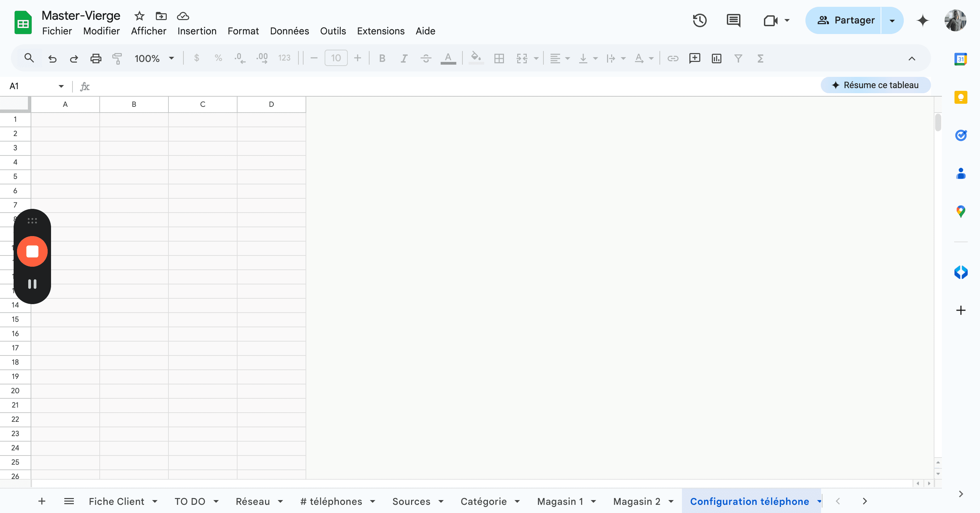
Task: Insert a chart
Action: 716,58
